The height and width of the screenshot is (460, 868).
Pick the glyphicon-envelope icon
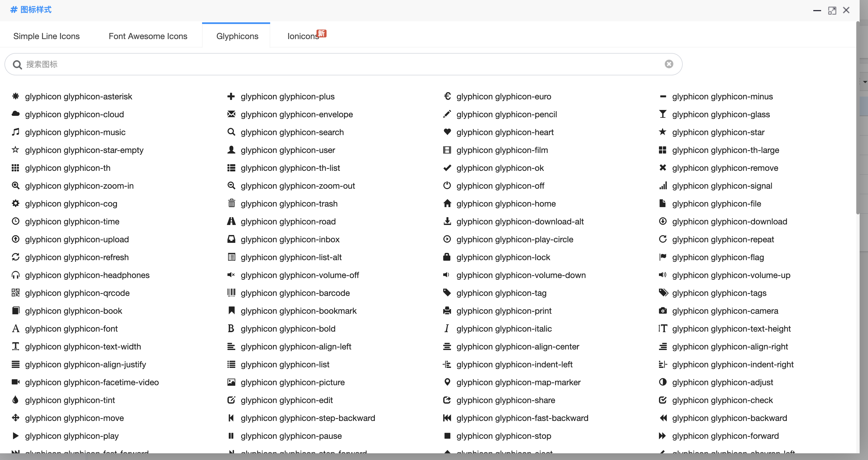click(x=231, y=114)
